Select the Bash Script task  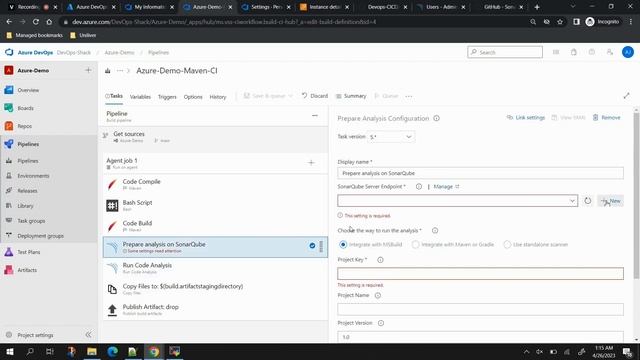[215, 205]
